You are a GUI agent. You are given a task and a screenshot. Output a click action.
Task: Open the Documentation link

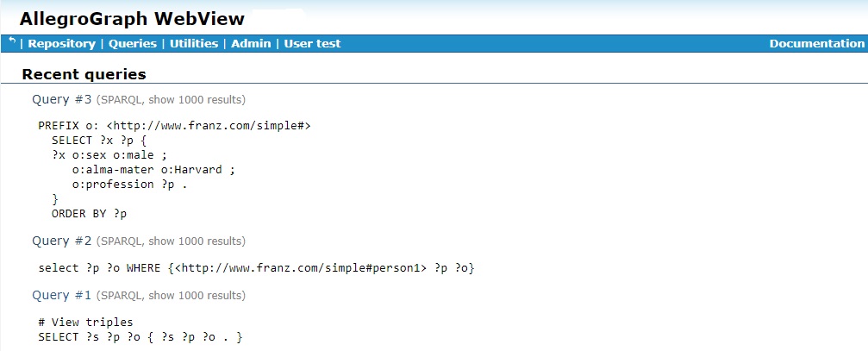tap(816, 44)
